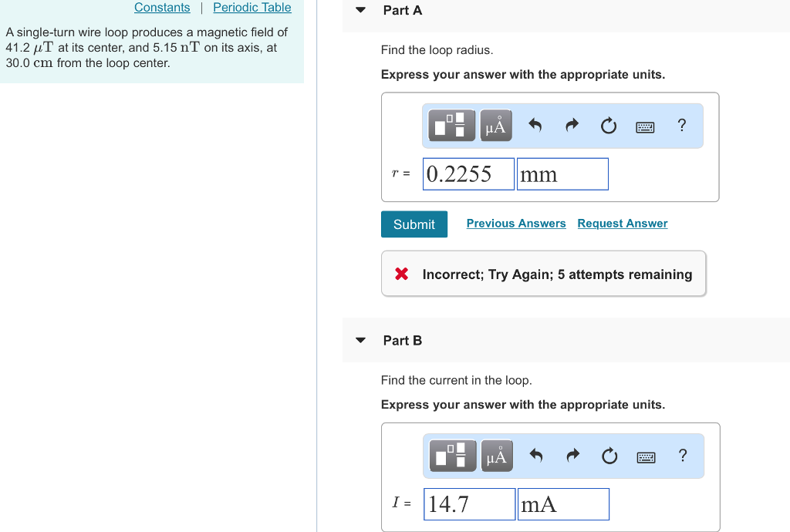
Task: Click the mA units field in Part B
Action: [562, 503]
